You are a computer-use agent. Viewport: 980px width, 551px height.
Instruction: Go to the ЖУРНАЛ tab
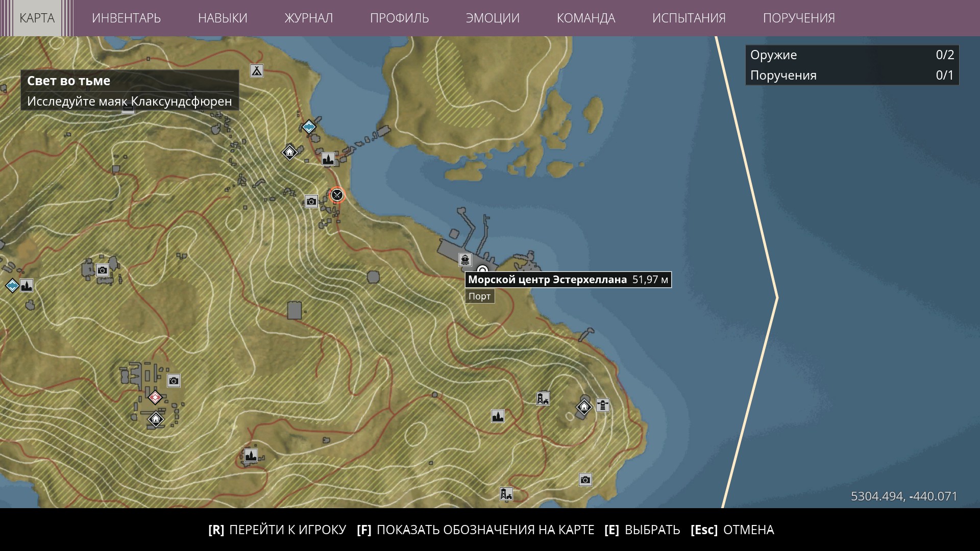309,18
